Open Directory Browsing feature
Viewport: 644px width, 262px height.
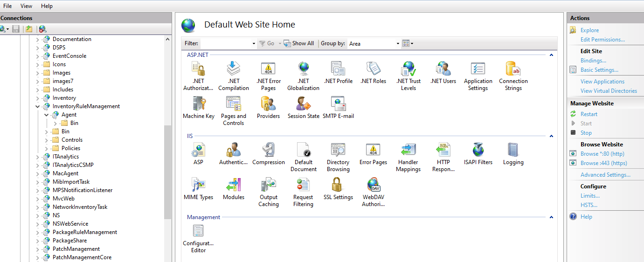[338, 157]
